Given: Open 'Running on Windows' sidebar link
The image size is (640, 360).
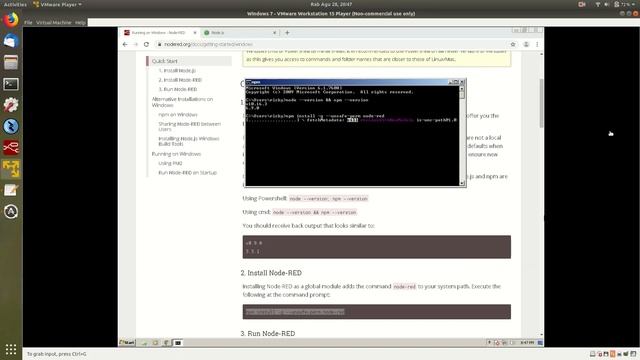Looking at the screenshot, I should click(176, 154).
